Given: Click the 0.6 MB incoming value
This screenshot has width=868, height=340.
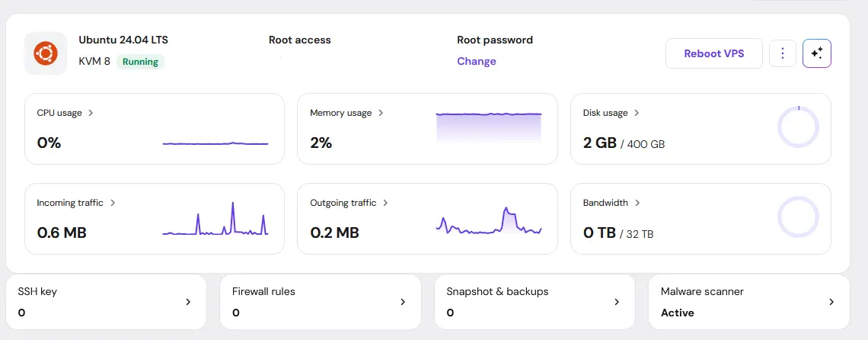Looking at the screenshot, I should coord(62,233).
